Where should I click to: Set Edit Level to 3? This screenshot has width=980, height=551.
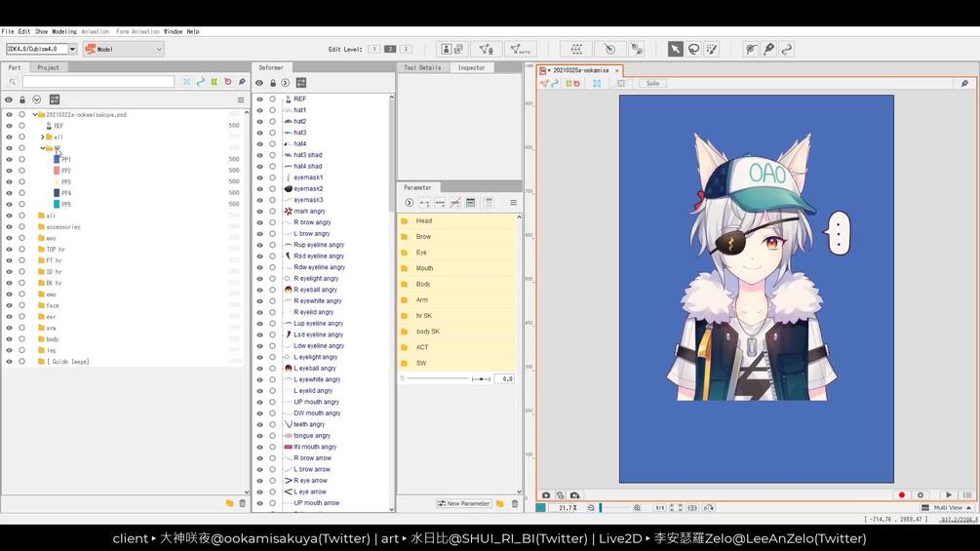(x=406, y=49)
